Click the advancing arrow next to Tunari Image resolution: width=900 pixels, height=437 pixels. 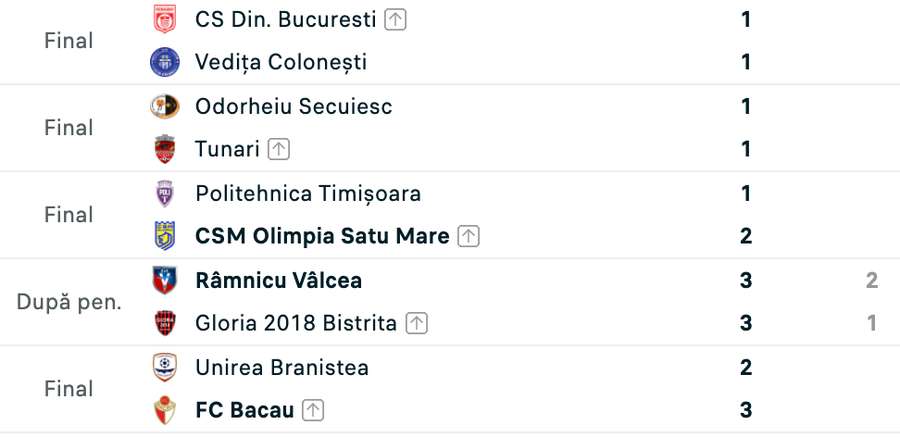click(279, 149)
